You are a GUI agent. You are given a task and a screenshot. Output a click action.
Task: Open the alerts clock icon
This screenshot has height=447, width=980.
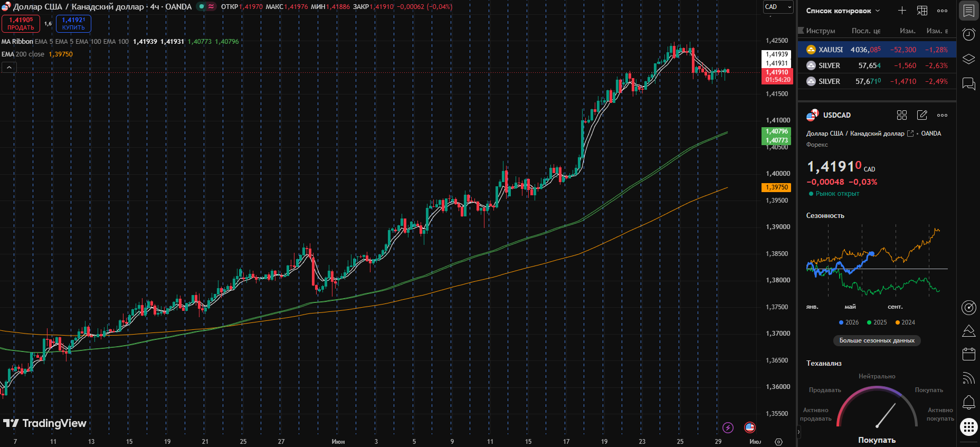pyautogui.click(x=969, y=35)
